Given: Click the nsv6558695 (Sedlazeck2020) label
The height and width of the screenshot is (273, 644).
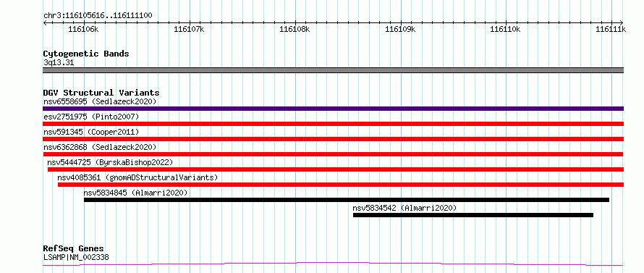Looking at the screenshot, I should click(x=100, y=101).
